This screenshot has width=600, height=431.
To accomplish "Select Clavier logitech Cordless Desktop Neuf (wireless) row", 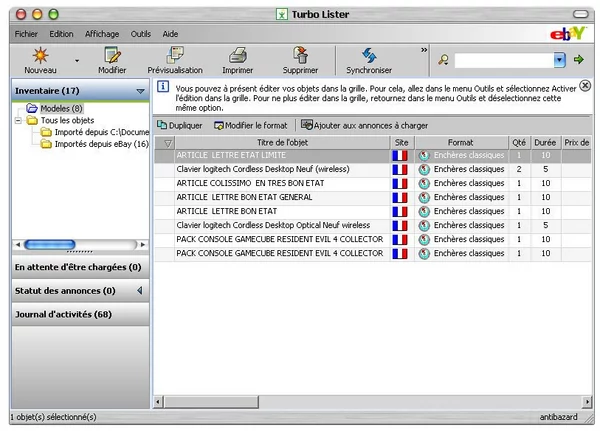I will click(x=373, y=169).
